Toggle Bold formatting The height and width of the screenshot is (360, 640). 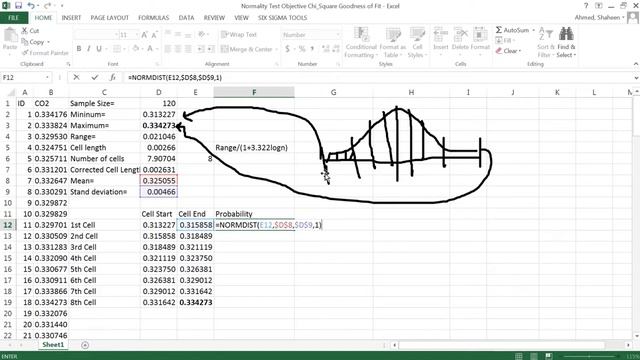tap(79, 49)
